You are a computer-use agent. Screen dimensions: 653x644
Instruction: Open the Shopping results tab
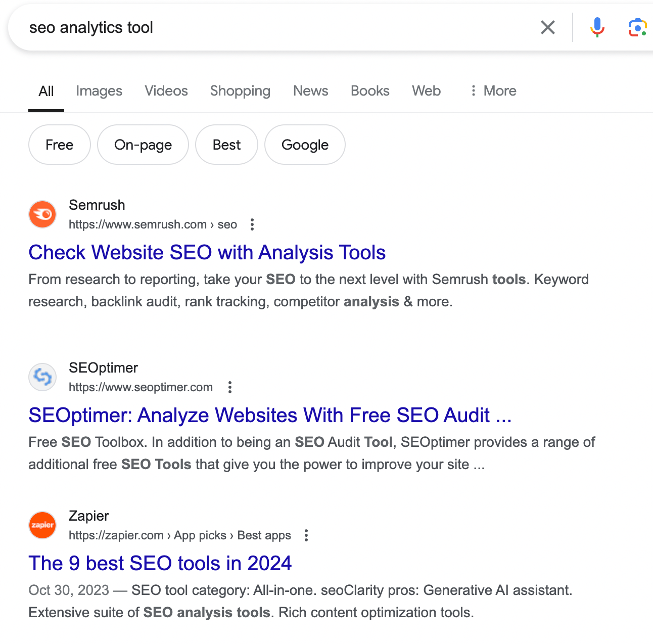(240, 91)
